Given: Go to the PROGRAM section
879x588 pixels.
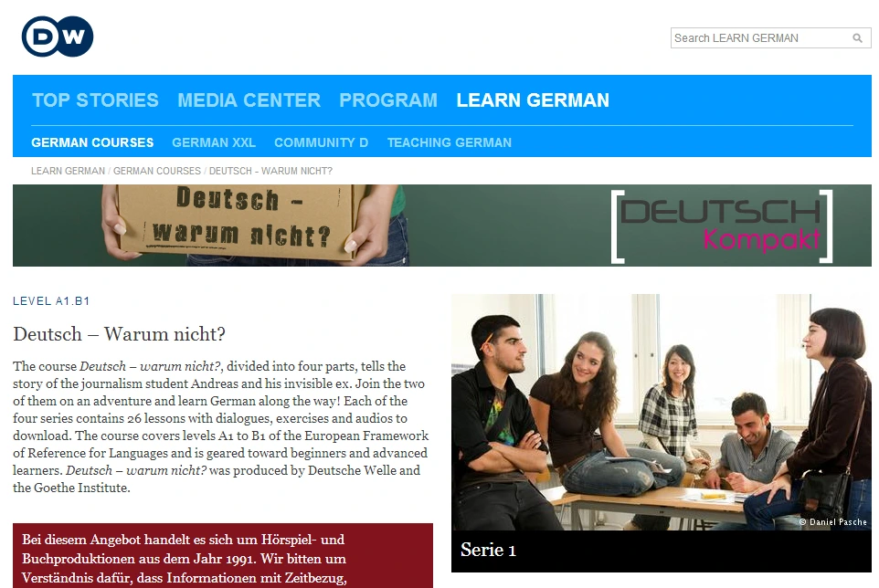Looking at the screenshot, I should tap(388, 100).
